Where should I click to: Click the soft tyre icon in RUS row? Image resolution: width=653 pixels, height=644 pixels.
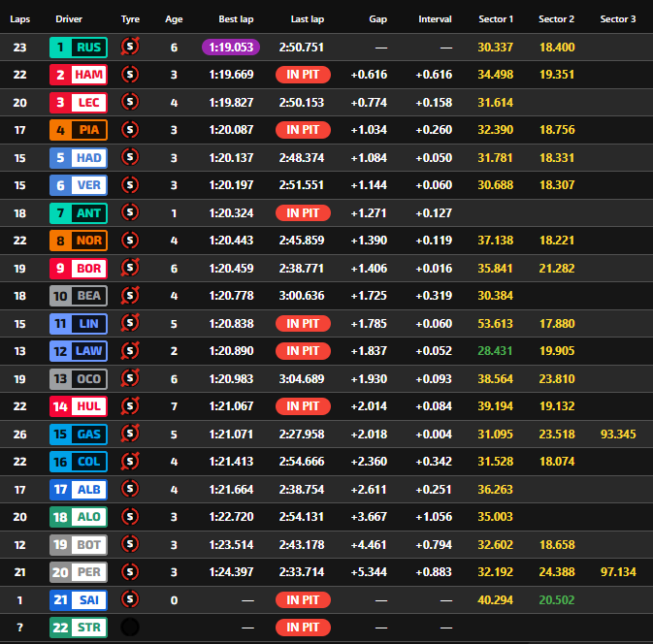(x=130, y=47)
